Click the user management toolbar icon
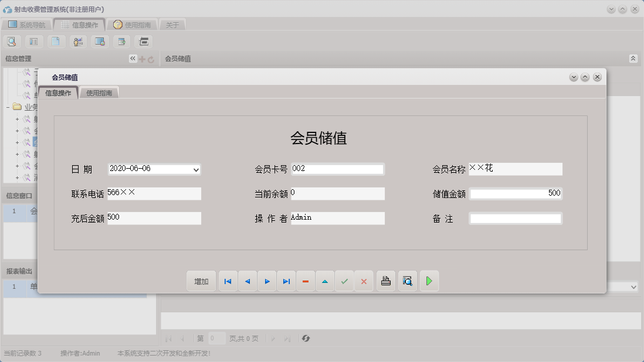Image resolution: width=644 pixels, height=362 pixels. (77, 41)
